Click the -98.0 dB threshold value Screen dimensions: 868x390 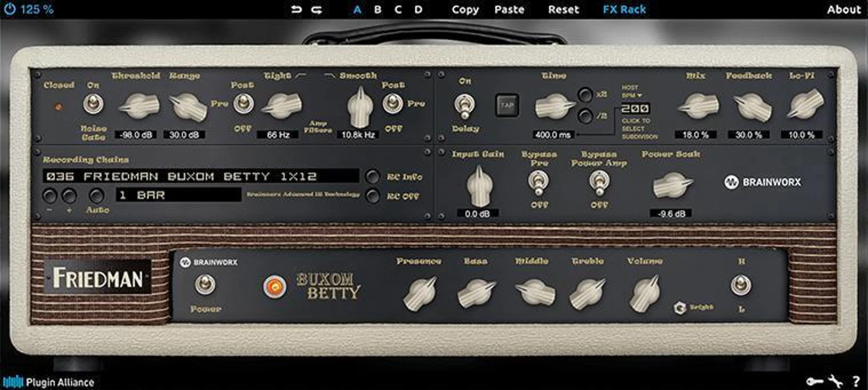pyautogui.click(x=136, y=135)
